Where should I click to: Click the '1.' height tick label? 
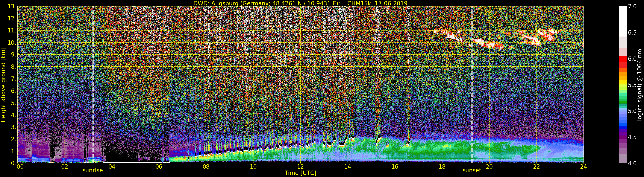pos(14,151)
